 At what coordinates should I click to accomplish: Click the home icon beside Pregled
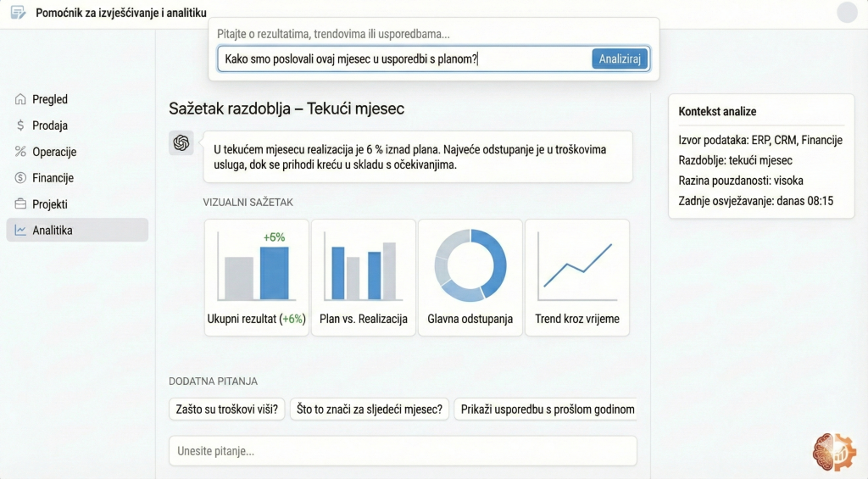point(20,99)
